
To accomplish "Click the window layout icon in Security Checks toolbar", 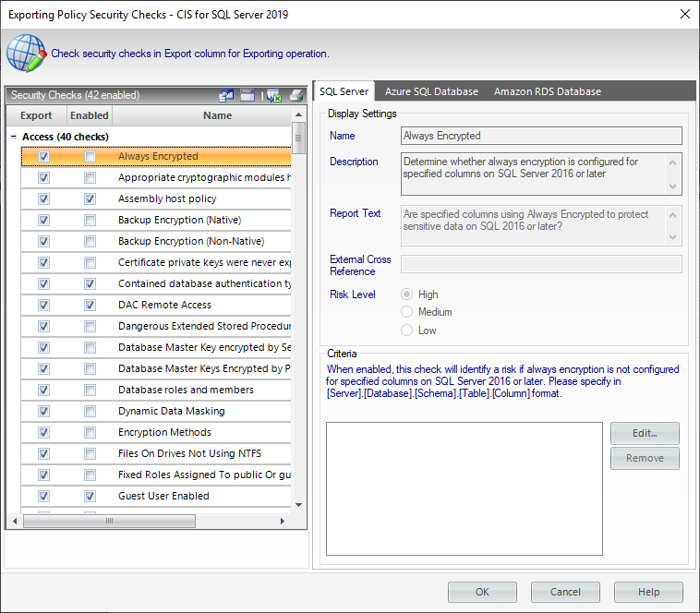I will [247, 95].
